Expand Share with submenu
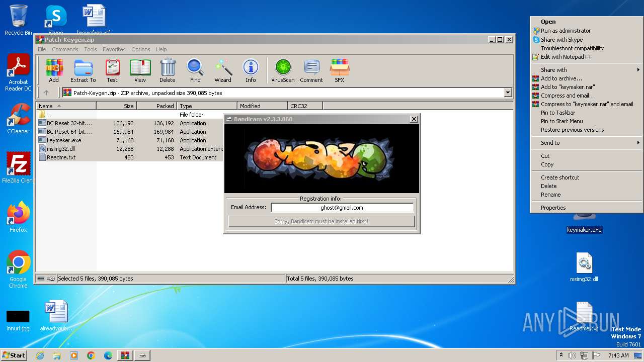The height and width of the screenshot is (362, 644). pyautogui.click(x=587, y=70)
